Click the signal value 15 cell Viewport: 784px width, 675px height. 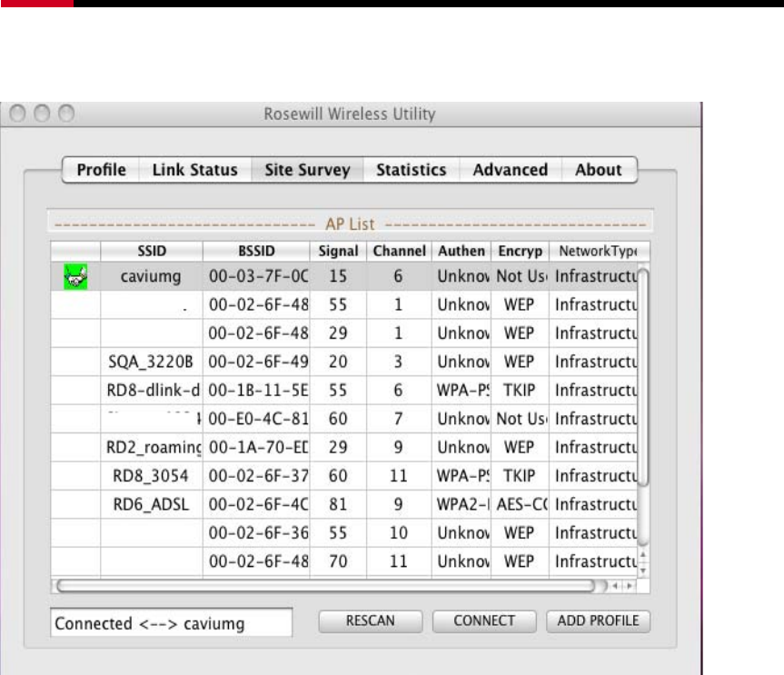(338, 276)
